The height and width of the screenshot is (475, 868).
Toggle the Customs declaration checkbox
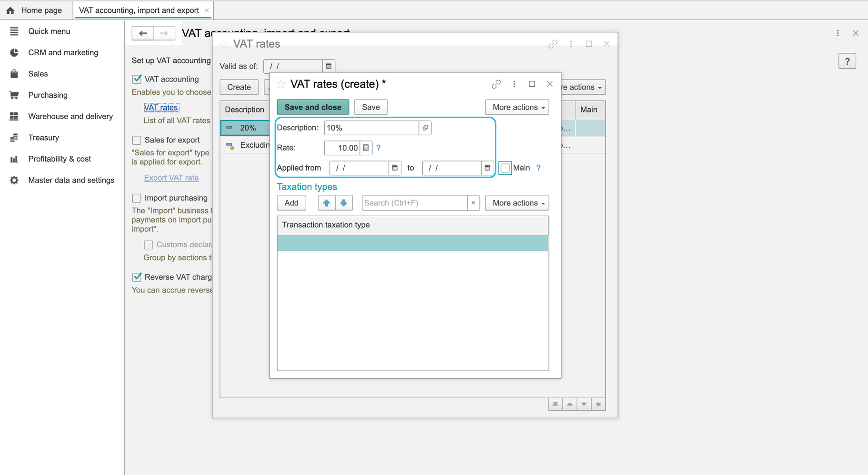tap(149, 244)
